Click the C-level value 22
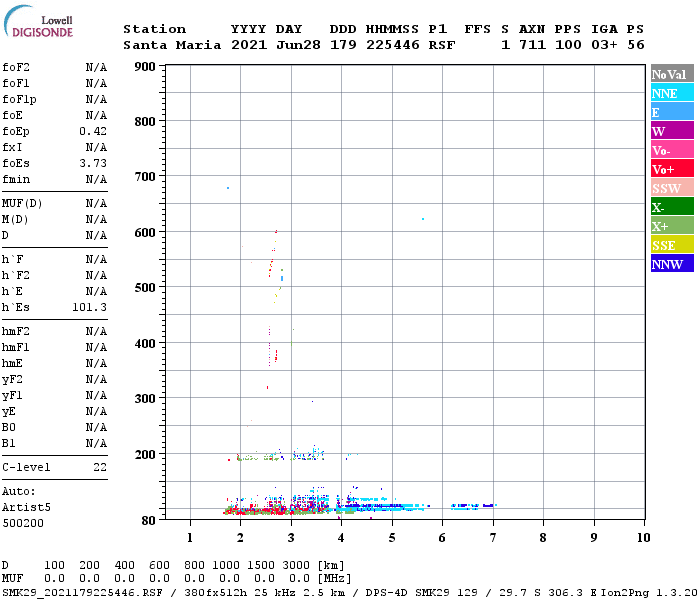Viewport: 700px width, 600px height. click(x=100, y=467)
